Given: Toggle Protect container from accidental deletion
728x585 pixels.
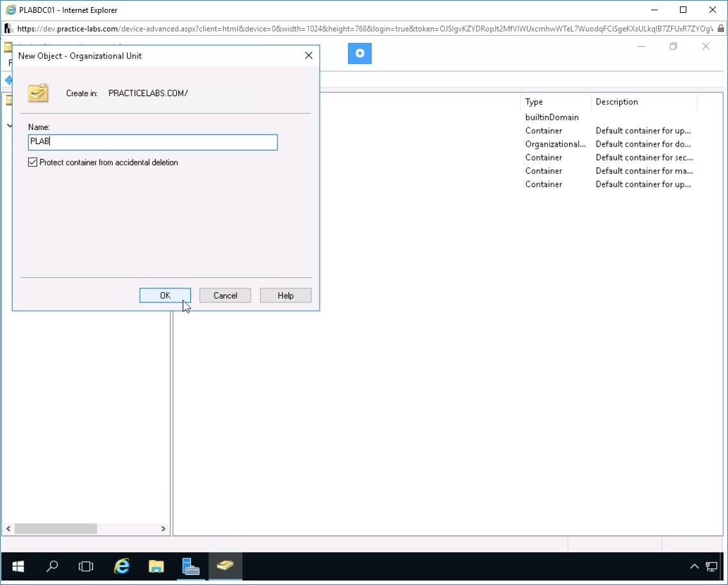Looking at the screenshot, I should pyautogui.click(x=33, y=162).
